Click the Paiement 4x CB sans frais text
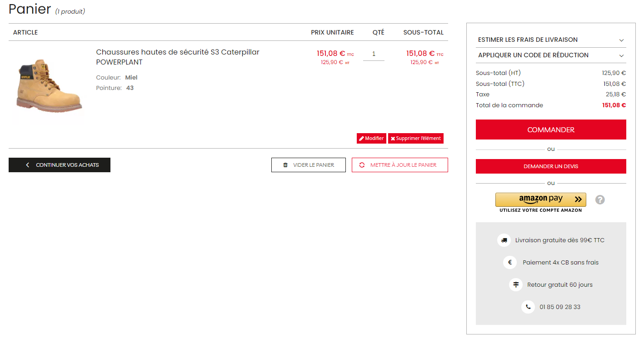The image size is (644, 344). (x=561, y=262)
